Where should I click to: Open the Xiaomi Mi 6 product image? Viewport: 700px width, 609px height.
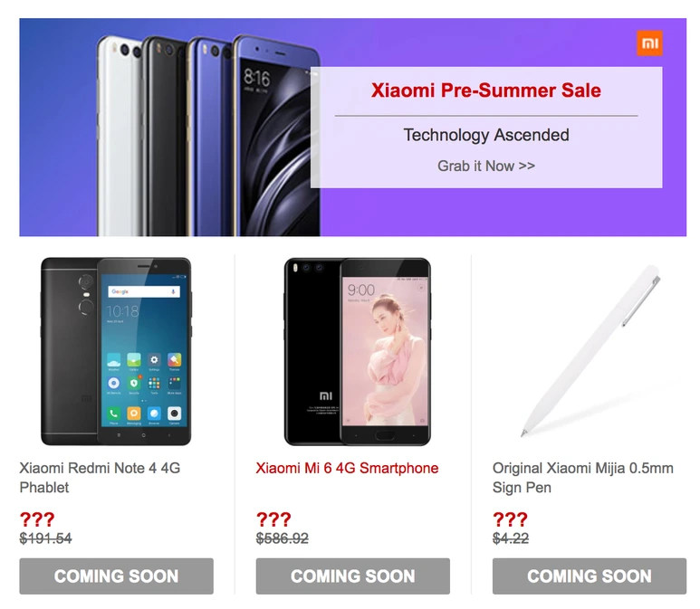(x=357, y=351)
